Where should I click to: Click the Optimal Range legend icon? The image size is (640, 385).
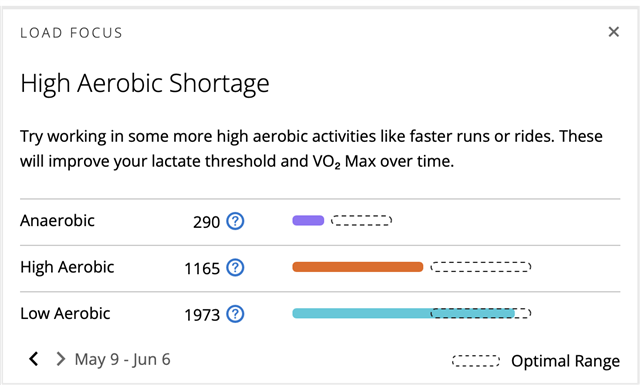click(476, 361)
